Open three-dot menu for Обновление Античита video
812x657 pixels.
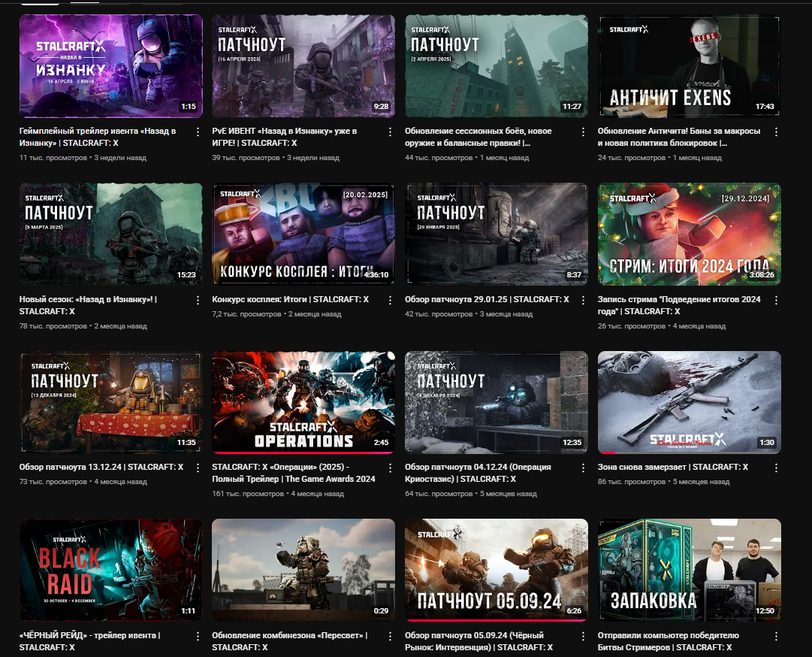click(776, 132)
